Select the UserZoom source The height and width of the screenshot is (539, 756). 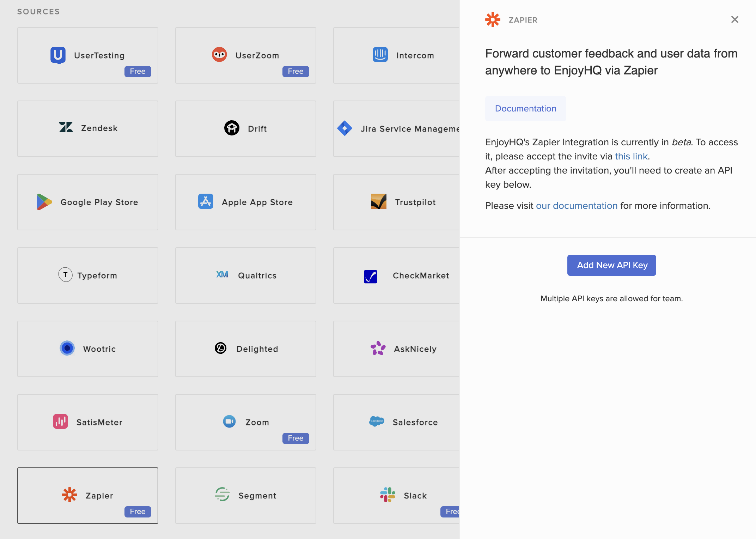[245, 55]
